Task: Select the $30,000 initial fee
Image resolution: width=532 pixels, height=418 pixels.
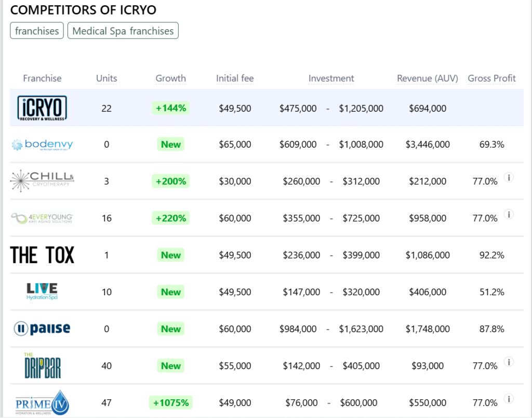Action: click(235, 181)
